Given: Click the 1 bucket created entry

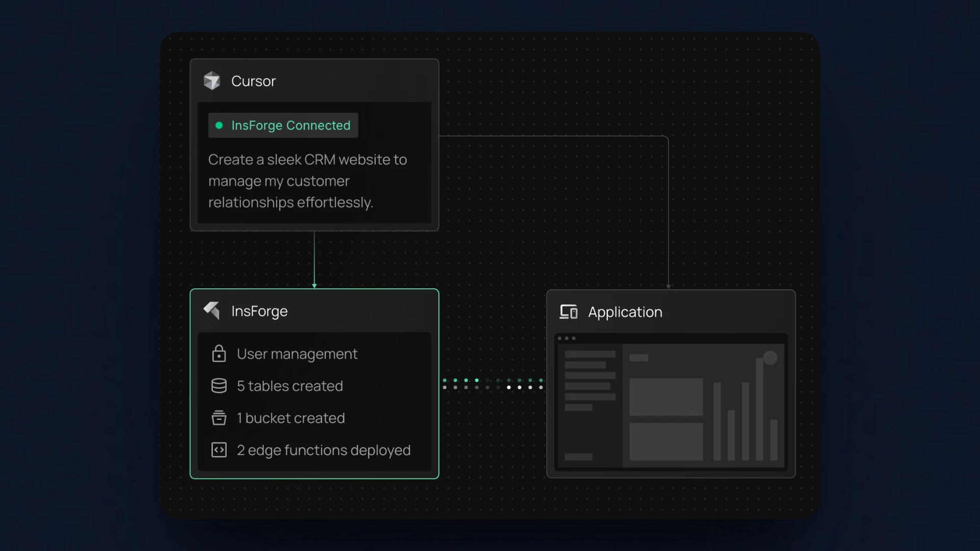Looking at the screenshot, I should point(291,418).
